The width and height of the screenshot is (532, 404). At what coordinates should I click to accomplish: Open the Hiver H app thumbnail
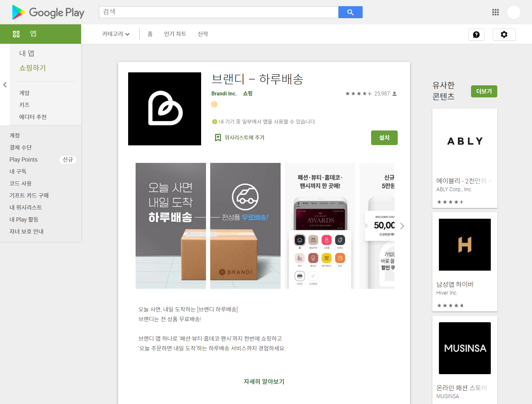465,245
